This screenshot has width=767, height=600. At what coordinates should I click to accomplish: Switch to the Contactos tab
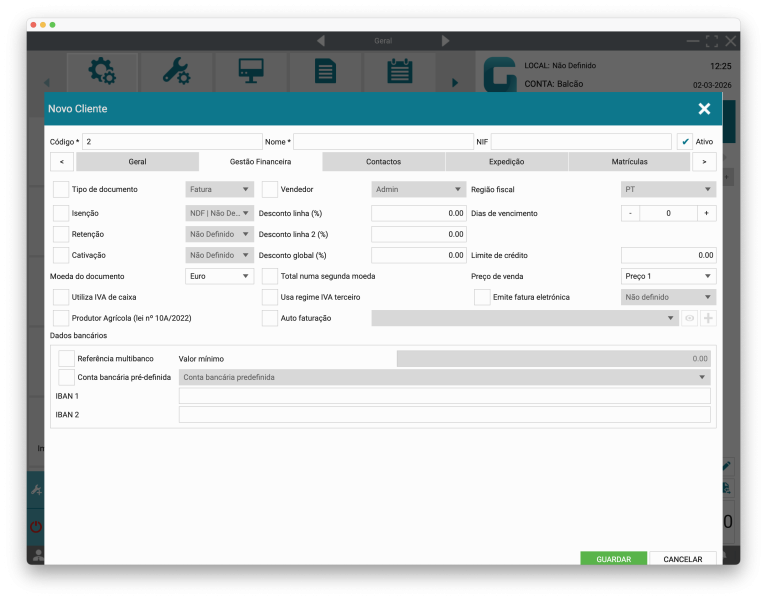coord(383,161)
